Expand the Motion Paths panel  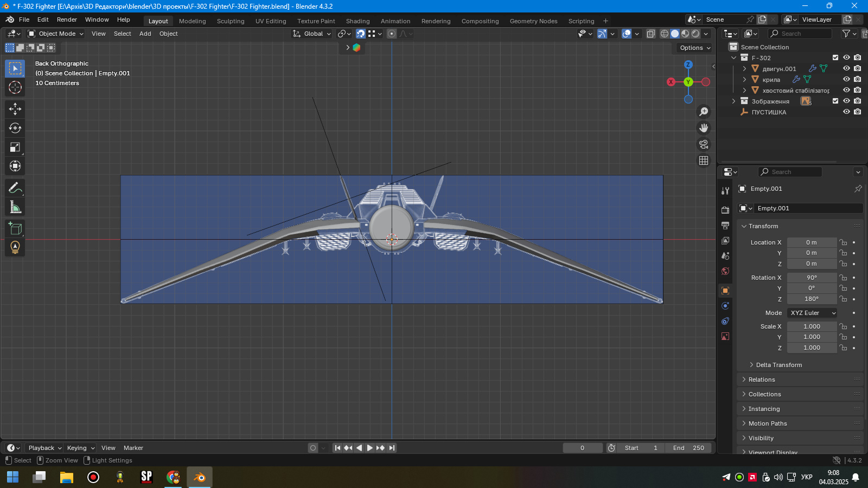(x=768, y=423)
